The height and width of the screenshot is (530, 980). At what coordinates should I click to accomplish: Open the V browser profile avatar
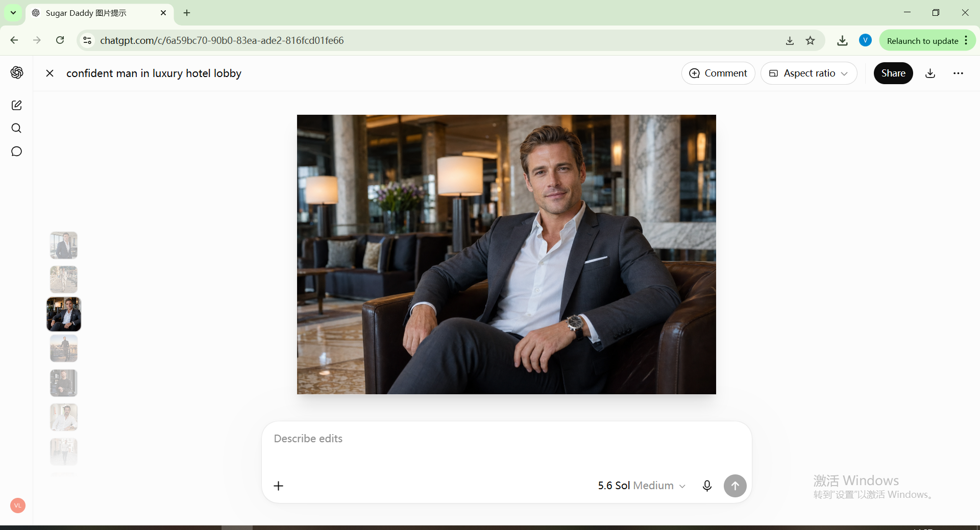[x=865, y=40]
